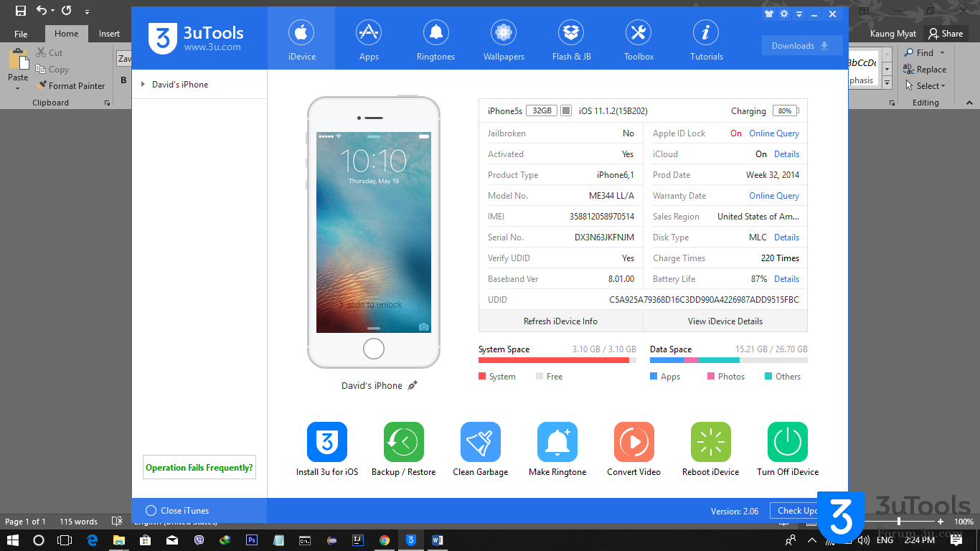Toggle Bold formatting in Word
The height and width of the screenshot is (551, 980).
click(123, 80)
